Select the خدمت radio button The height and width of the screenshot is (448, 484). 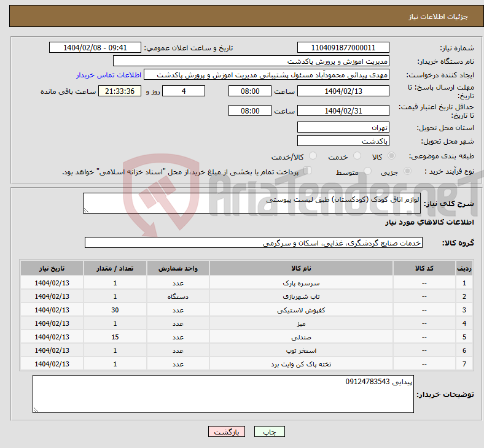tap(357, 156)
